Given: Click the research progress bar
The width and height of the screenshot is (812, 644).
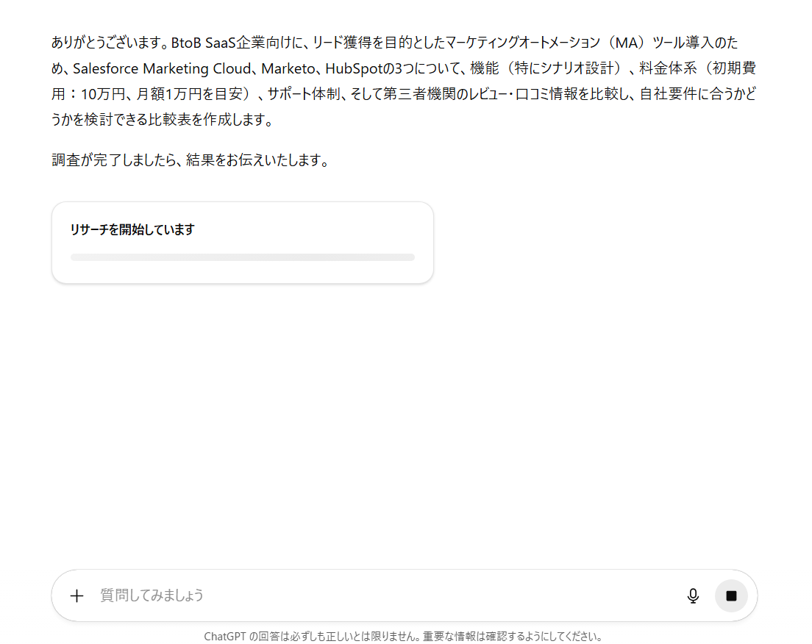Looking at the screenshot, I should [243, 257].
